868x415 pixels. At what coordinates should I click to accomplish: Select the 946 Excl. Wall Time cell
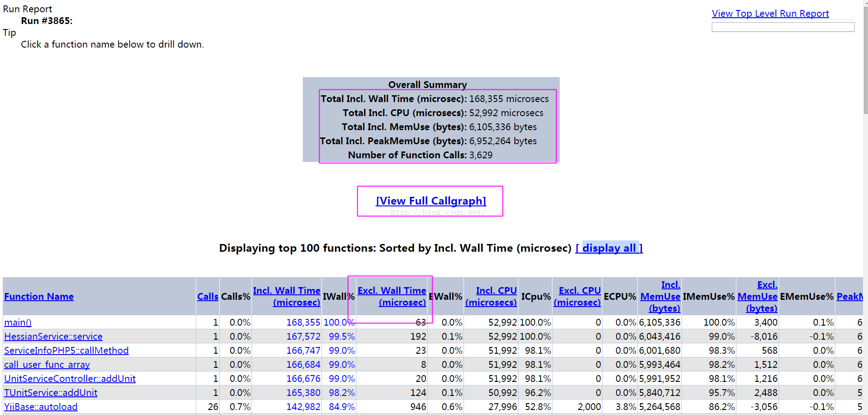click(418, 407)
